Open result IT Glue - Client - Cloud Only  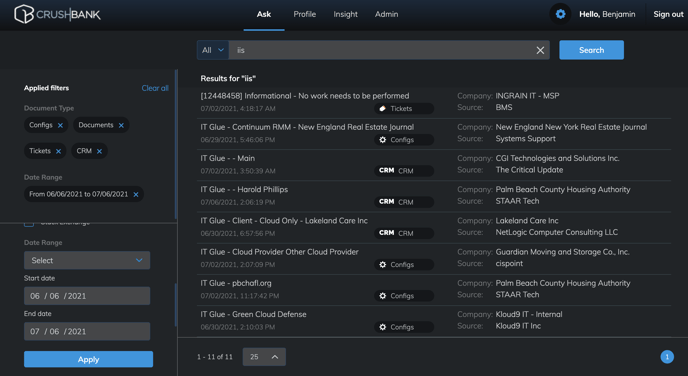pos(284,221)
